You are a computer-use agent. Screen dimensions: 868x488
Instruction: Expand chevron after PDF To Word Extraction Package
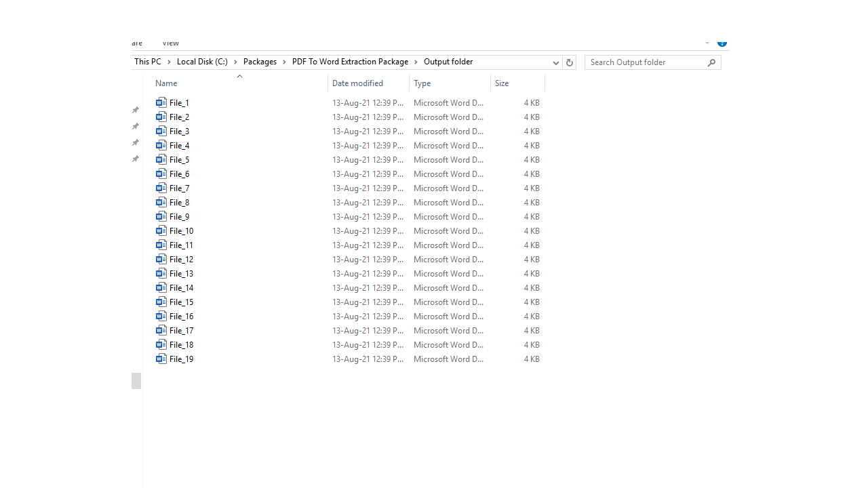pyautogui.click(x=416, y=62)
